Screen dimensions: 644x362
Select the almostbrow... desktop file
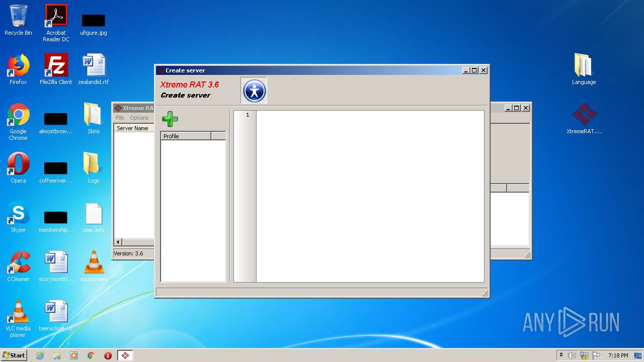[56, 123]
